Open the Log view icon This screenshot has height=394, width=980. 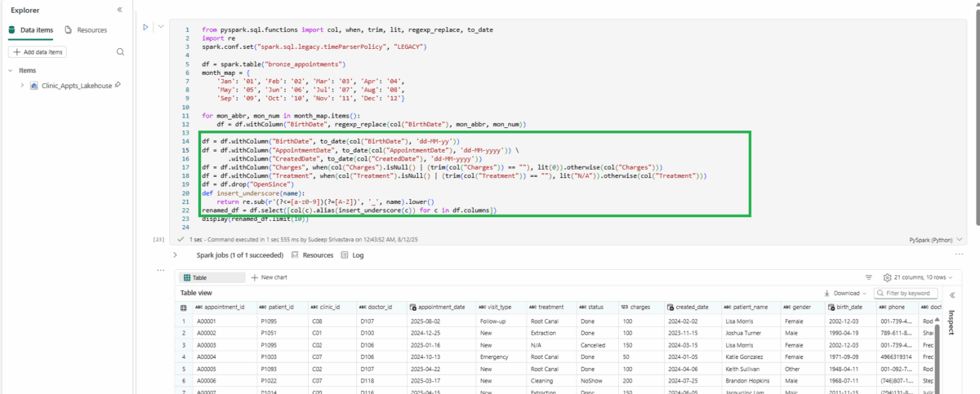345,255
